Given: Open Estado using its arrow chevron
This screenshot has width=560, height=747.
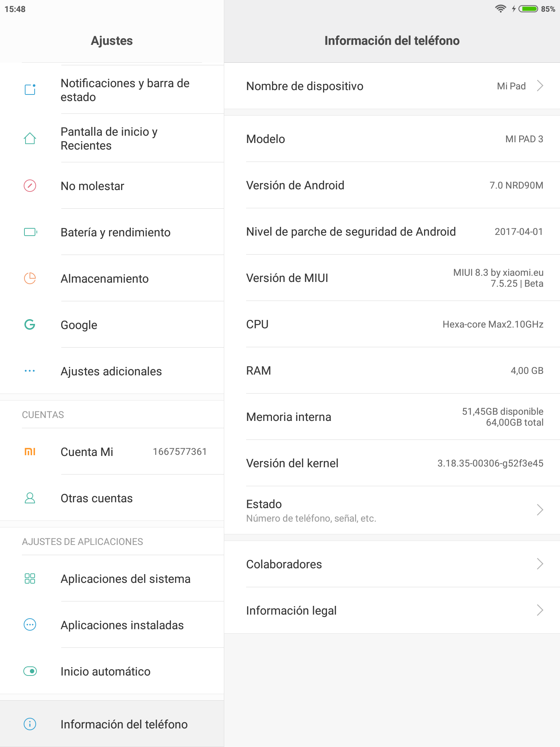Looking at the screenshot, I should [540, 510].
